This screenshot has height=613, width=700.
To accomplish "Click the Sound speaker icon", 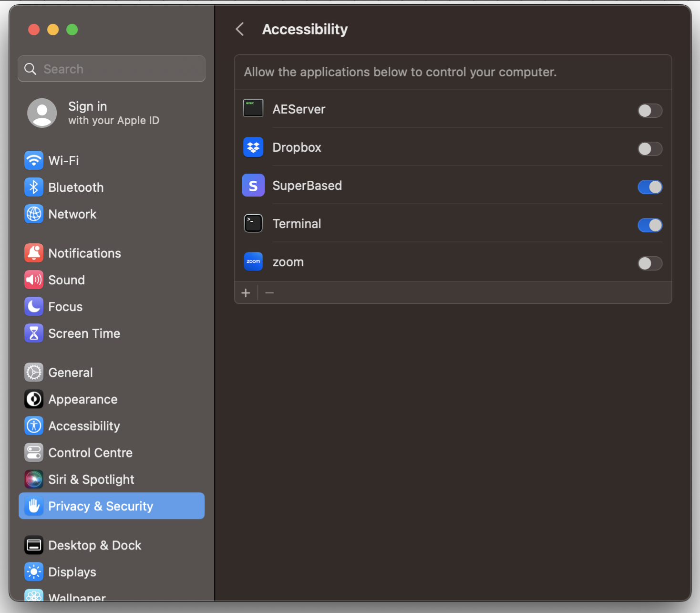I will [34, 280].
